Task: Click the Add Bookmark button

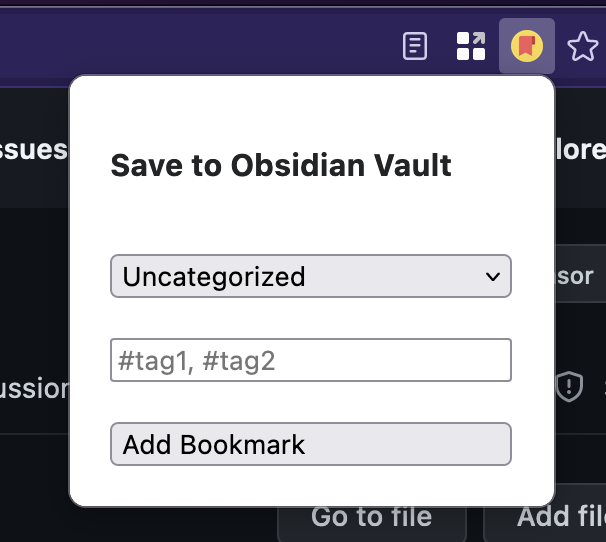Action: pos(311,444)
